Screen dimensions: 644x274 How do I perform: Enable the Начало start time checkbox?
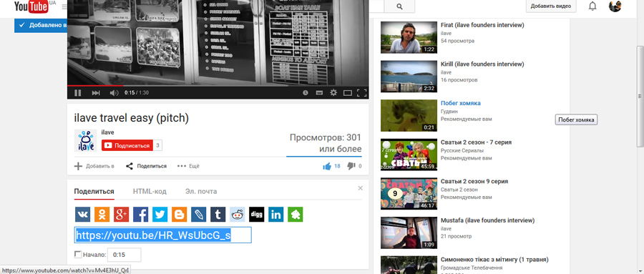(x=77, y=255)
